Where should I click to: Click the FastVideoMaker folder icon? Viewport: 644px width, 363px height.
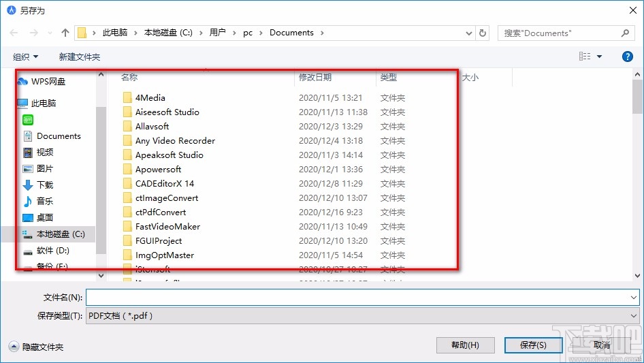pyautogui.click(x=127, y=227)
